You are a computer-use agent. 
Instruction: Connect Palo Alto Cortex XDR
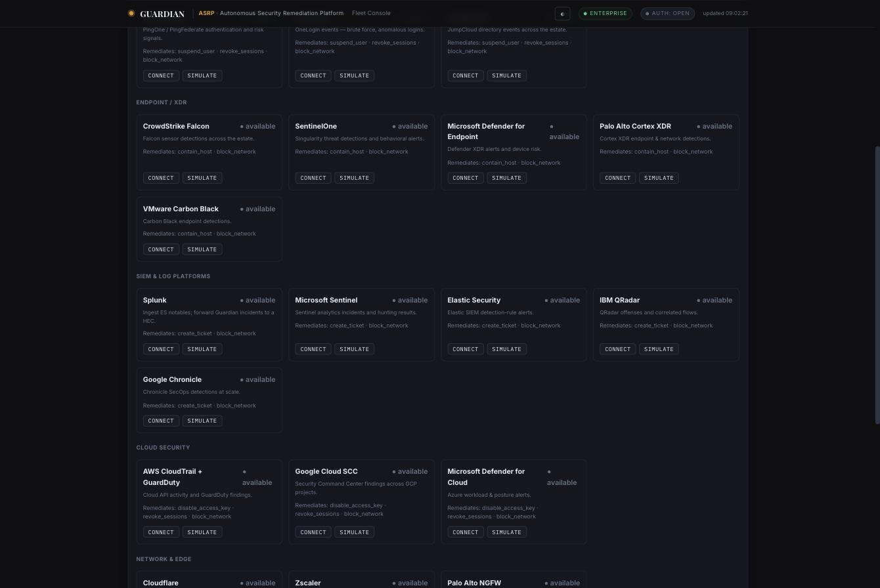point(618,178)
